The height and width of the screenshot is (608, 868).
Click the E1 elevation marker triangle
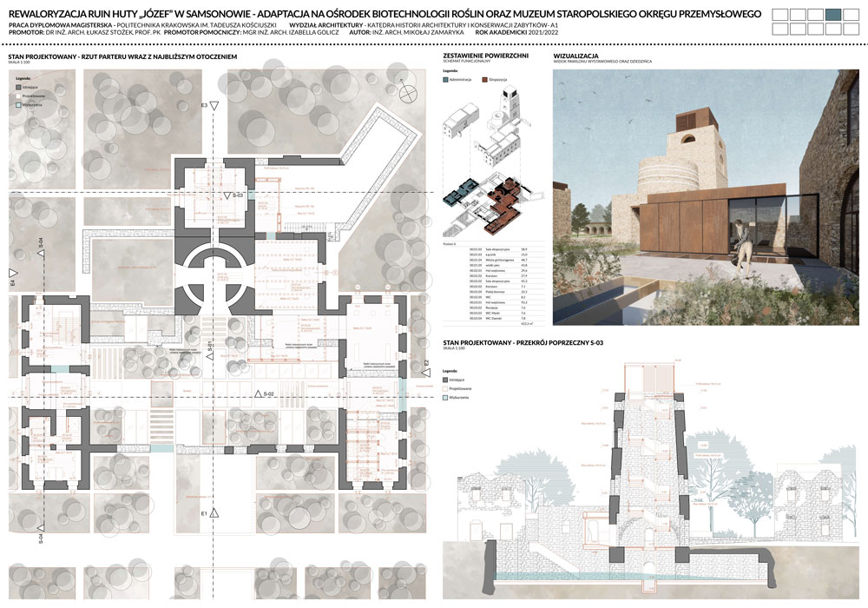pyautogui.click(x=214, y=514)
